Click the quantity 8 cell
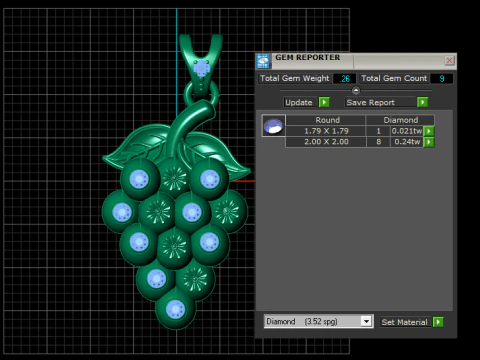Viewport: 480px width, 360px height. pyautogui.click(x=378, y=142)
